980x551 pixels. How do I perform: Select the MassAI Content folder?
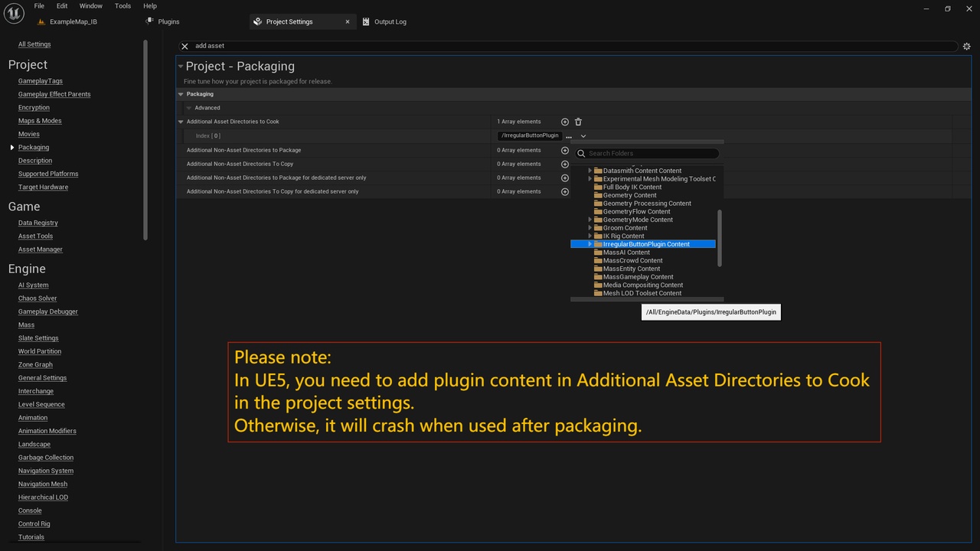coord(626,253)
